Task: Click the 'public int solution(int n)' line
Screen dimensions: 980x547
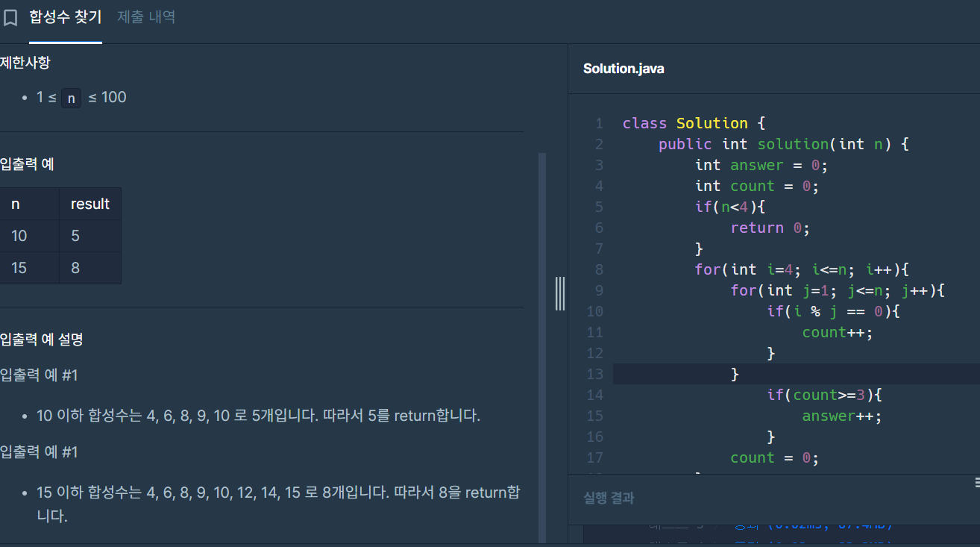Action: pyautogui.click(x=783, y=144)
